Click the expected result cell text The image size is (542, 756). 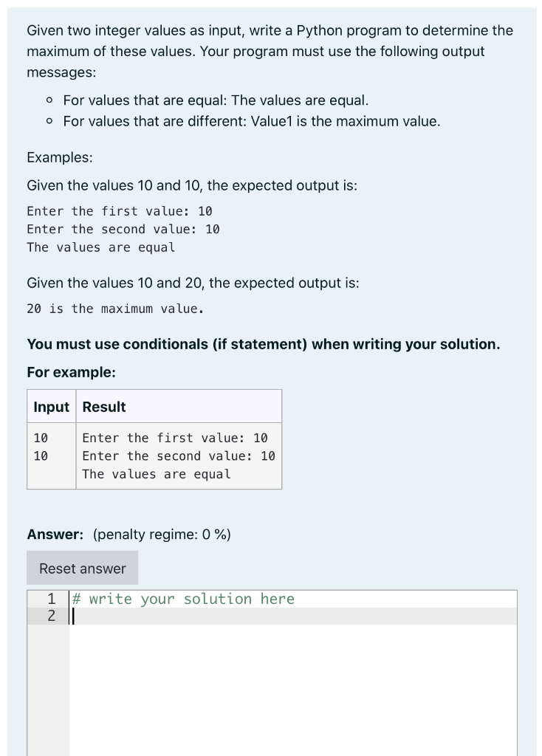(x=178, y=456)
